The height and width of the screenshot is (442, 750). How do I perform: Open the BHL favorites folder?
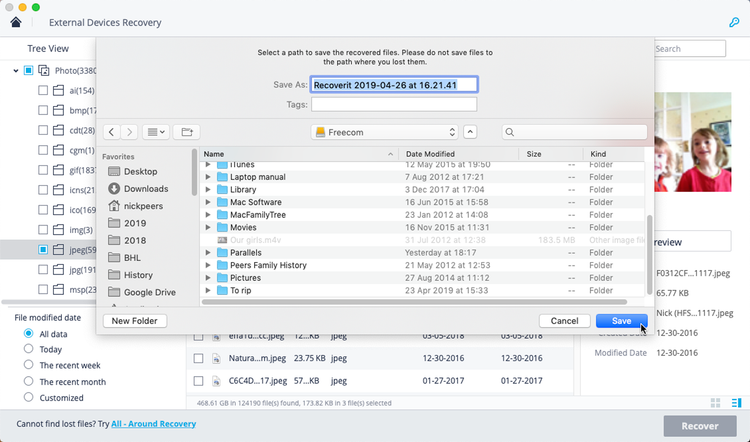124,257
